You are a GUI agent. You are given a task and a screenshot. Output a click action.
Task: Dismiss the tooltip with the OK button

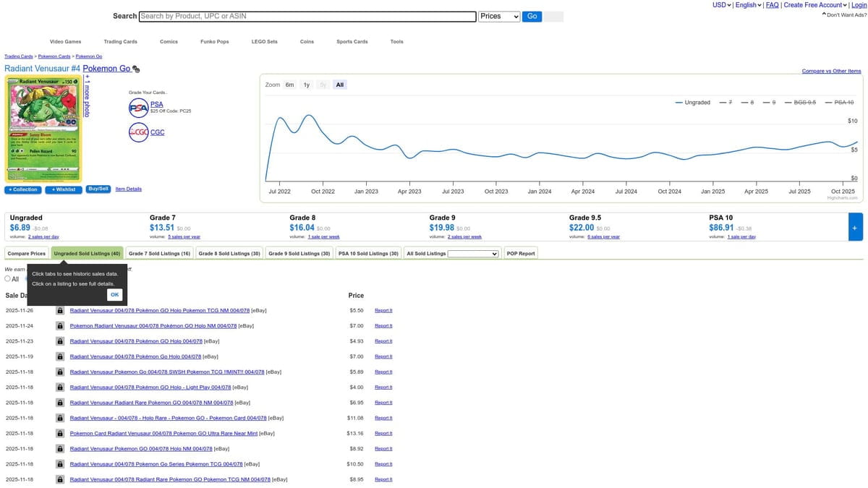click(x=114, y=295)
